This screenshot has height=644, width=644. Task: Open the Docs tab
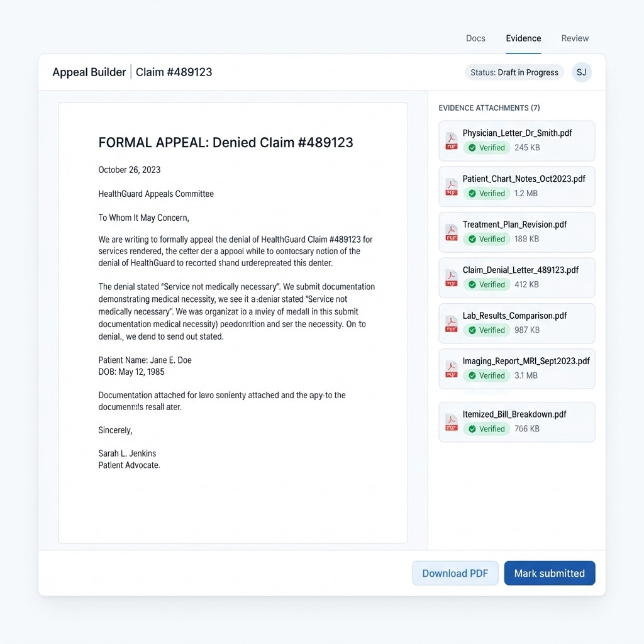pyautogui.click(x=475, y=38)
